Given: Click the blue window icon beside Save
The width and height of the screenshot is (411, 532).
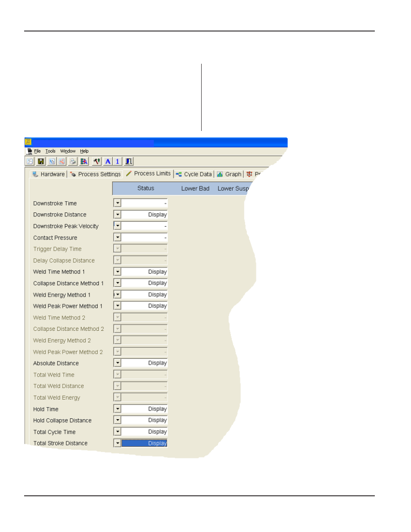Looking at the screenshot, I should (52, 162).
